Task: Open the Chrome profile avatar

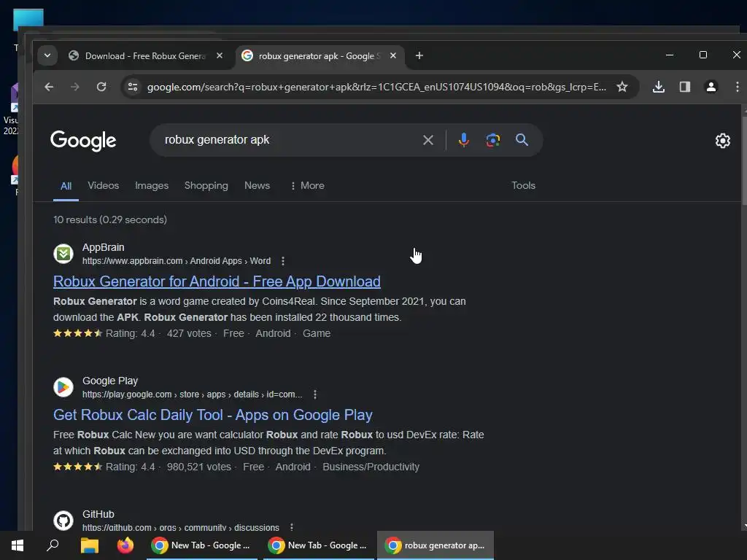Action: (x=711, y=87)
